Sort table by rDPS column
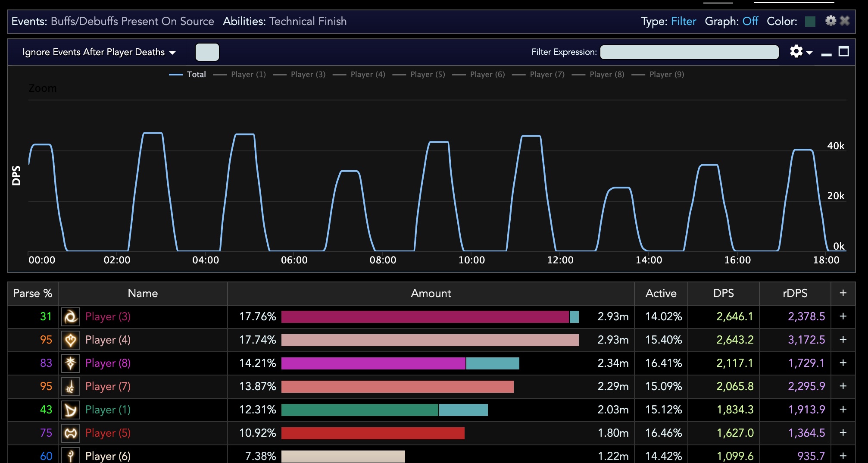Screen dimensions: 868x463 pyautogui.click(x=795, y=293)
